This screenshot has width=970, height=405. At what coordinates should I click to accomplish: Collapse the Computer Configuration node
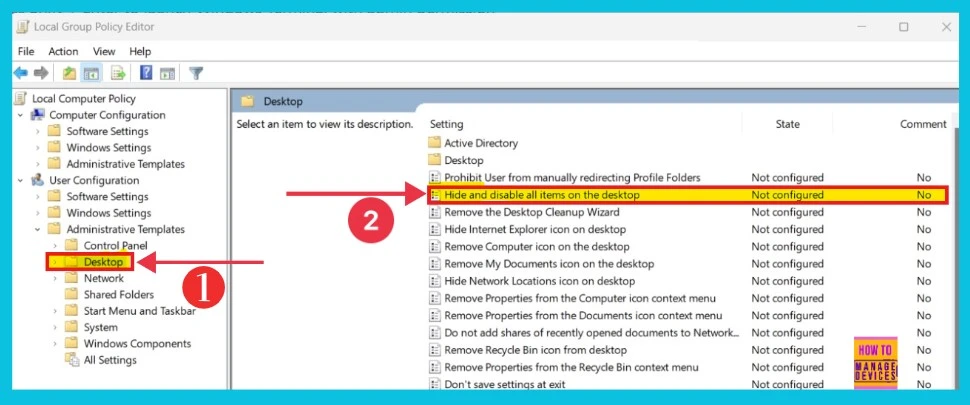click(x=21, y=115)
